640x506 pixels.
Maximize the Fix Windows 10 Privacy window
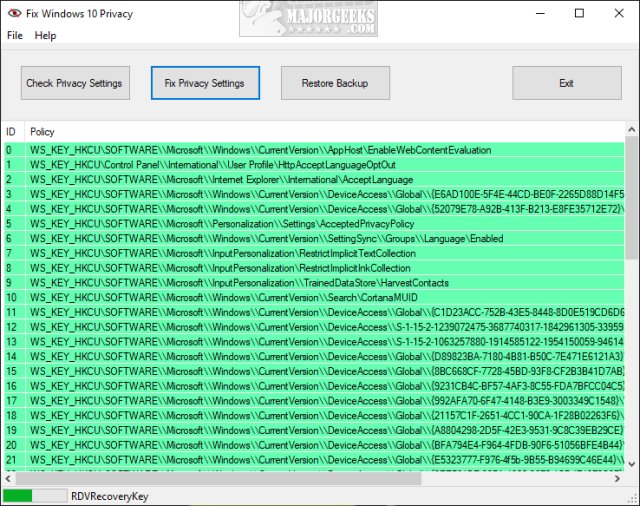coord(579,13)
